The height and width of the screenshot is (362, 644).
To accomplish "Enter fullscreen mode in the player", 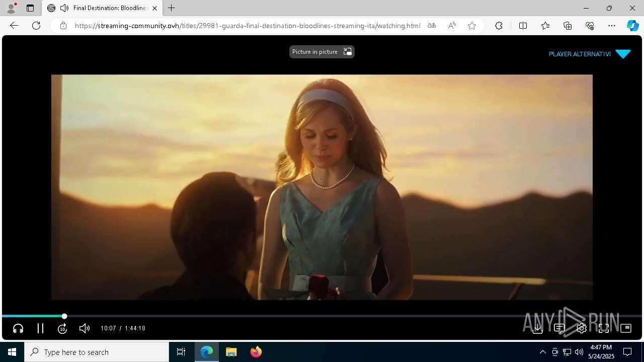I will coord(604,328).
